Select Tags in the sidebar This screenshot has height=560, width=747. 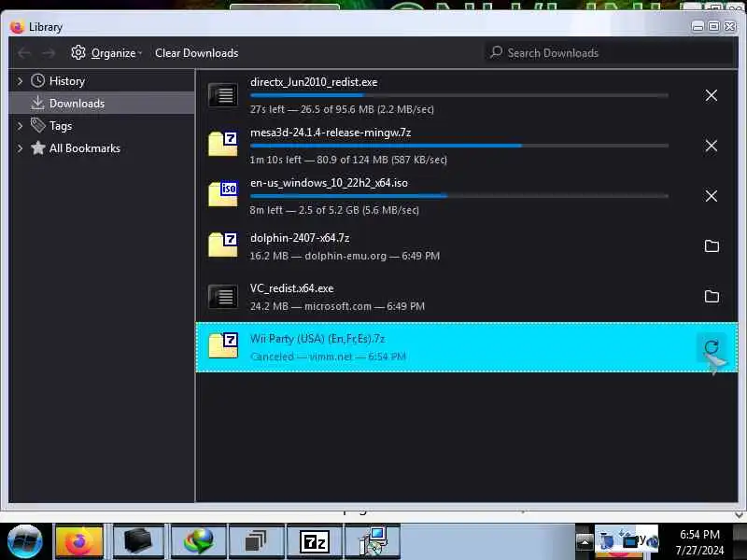(x=102, y=126)
